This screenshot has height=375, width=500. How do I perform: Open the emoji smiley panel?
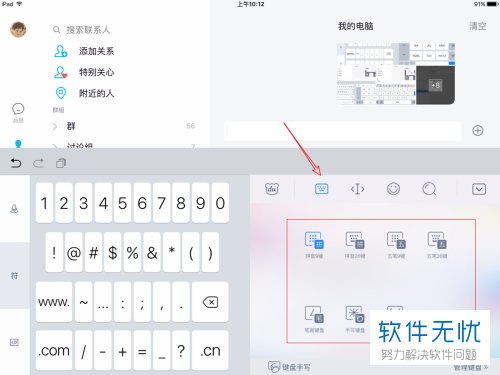click(x=393, y=189)
